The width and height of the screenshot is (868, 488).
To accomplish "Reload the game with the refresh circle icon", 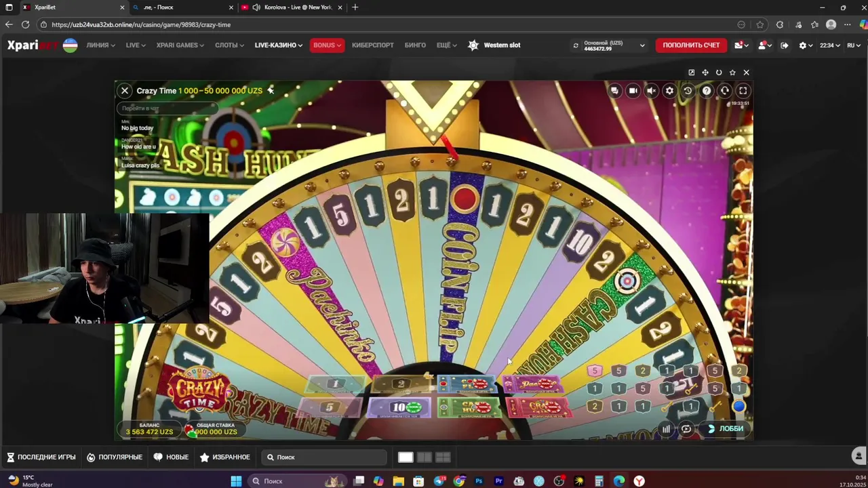I will (x=719, y=73).
